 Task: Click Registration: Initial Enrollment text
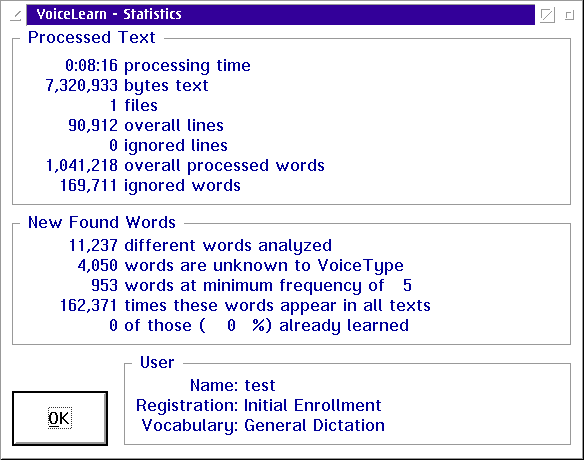[258, 405]
